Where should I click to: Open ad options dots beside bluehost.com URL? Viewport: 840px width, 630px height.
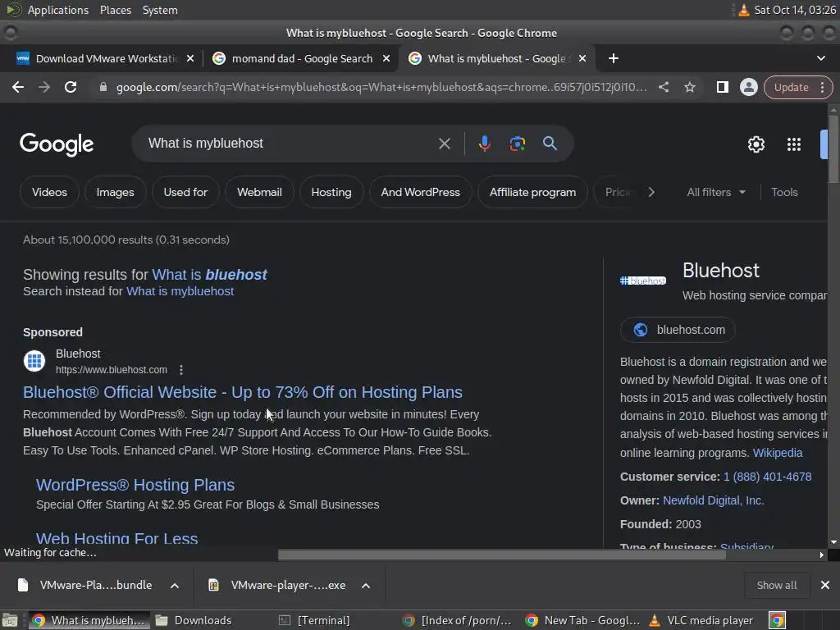(x=181, y=370)
